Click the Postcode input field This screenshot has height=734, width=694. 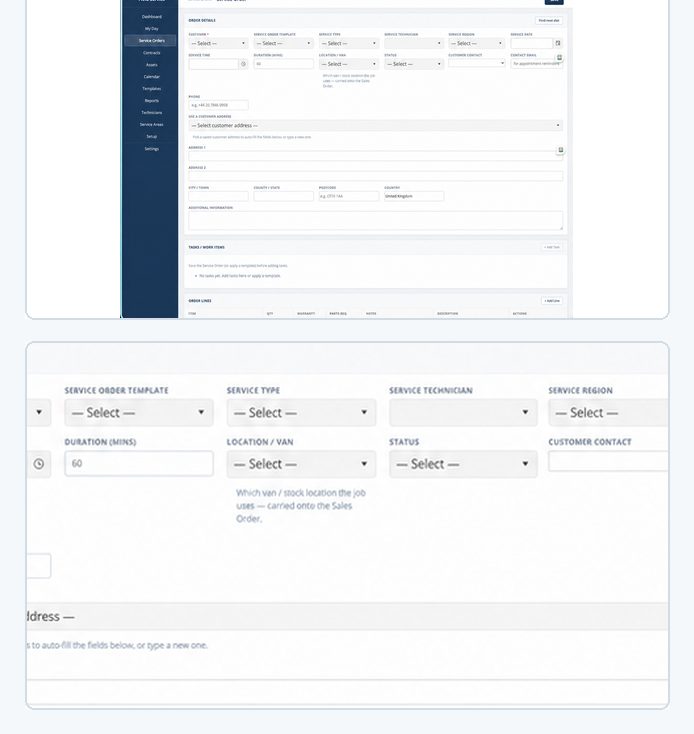pyautogui.click(x=349, y=196)
